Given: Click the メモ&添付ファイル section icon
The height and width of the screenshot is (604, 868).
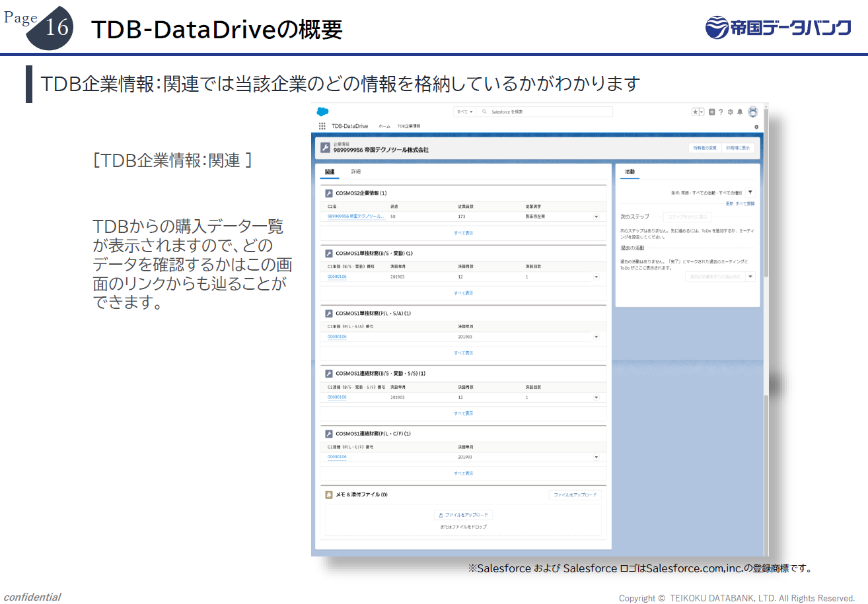Looking at the screenshot, I should click(328, 494).
